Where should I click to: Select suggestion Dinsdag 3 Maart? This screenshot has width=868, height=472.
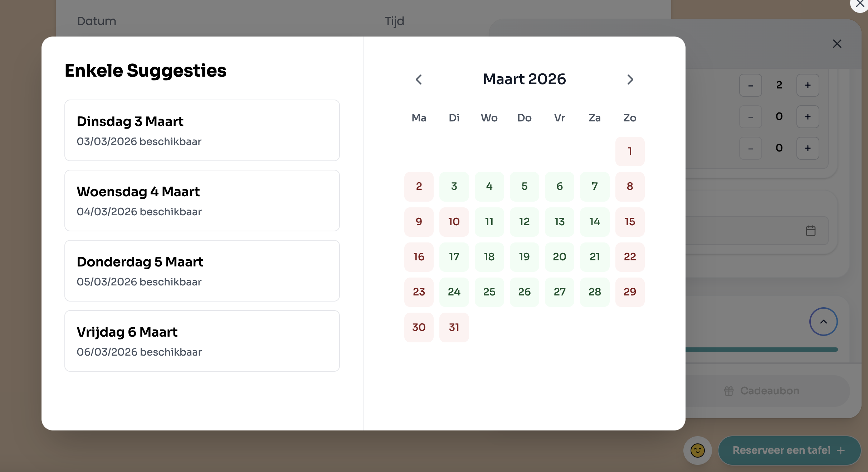(202, 130)
